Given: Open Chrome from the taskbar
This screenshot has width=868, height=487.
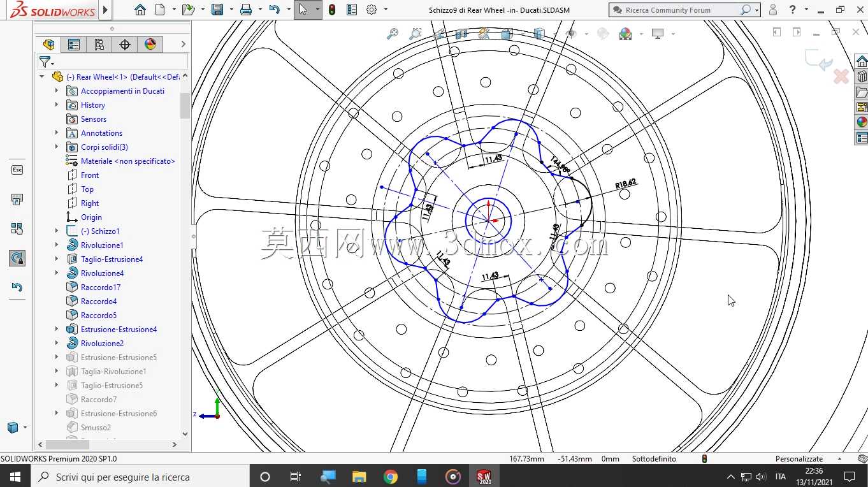Looking at the screenshot, I should pos(390,476).
